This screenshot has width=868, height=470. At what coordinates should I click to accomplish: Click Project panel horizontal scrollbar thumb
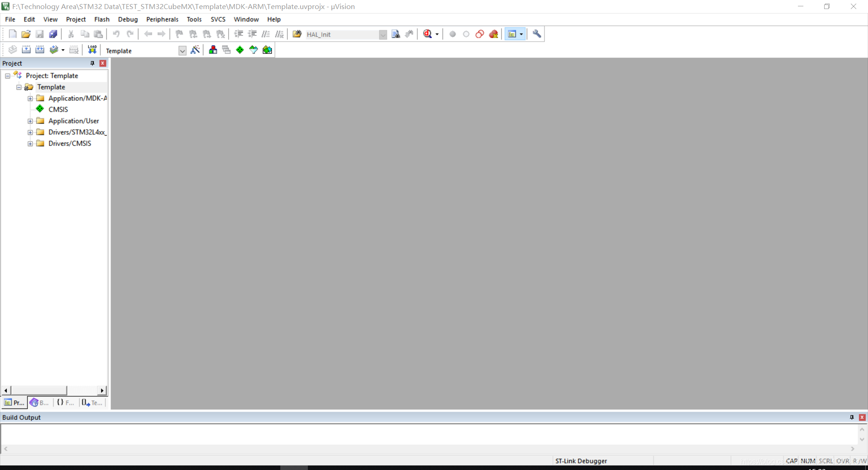coord(39,390)
